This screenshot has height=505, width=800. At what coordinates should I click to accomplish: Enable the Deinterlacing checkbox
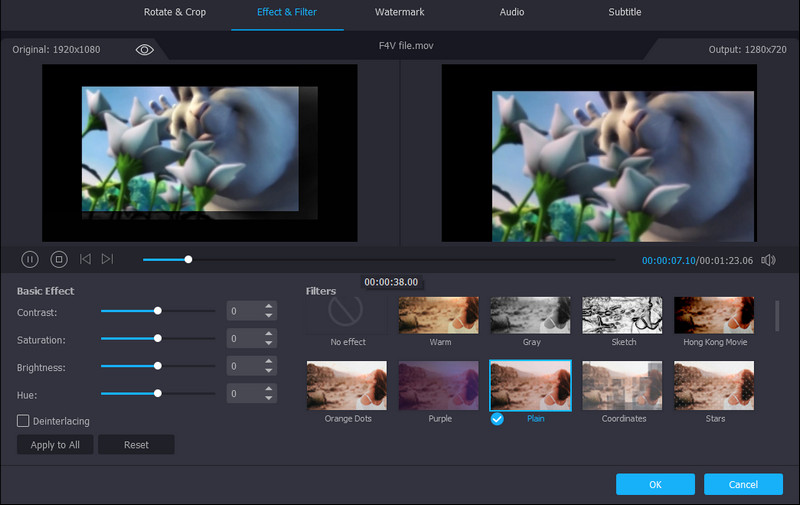[23, 421]
